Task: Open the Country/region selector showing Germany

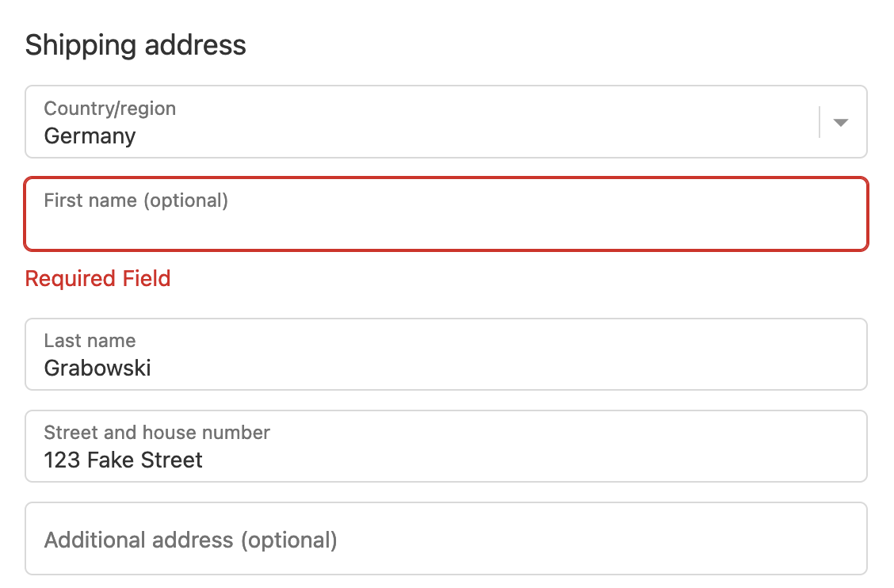Action: 420,122
